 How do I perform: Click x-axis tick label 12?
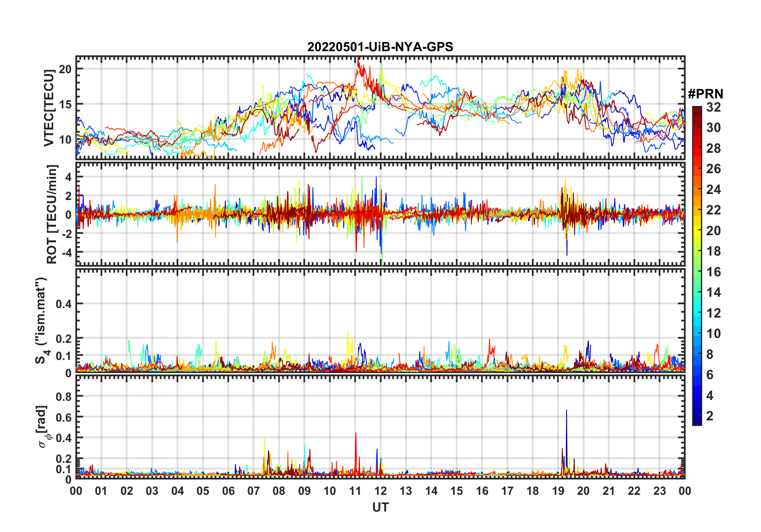pos(380,491)
